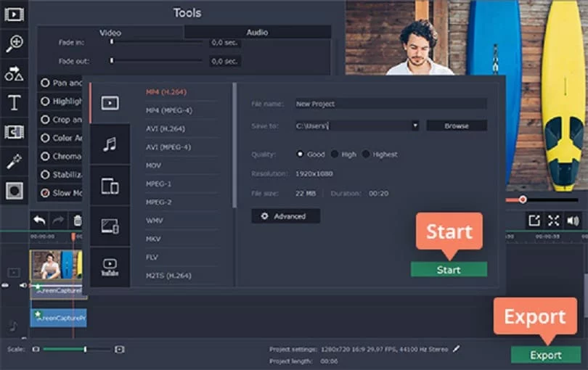
Task: Open the record circle tool icon
Action: tap(15, 191)
